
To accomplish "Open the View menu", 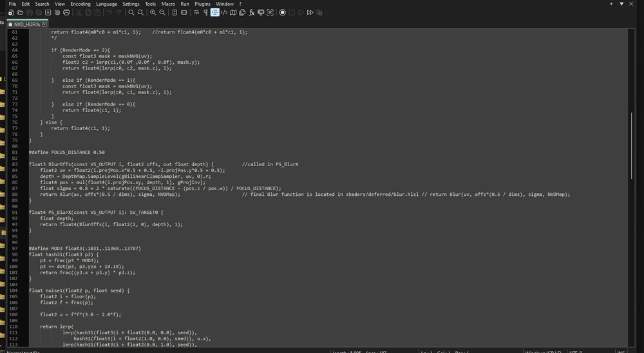I will (x=60, y=4).
